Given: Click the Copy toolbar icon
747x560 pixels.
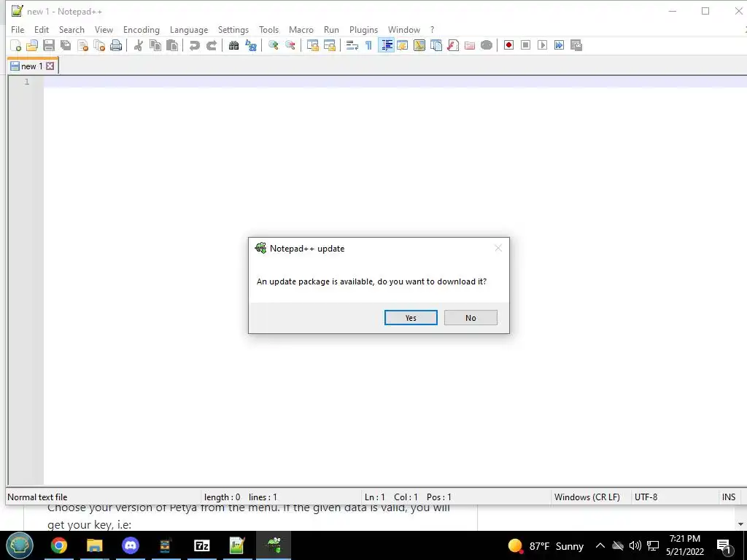Looking at the screenshot, I should (155, 45).
